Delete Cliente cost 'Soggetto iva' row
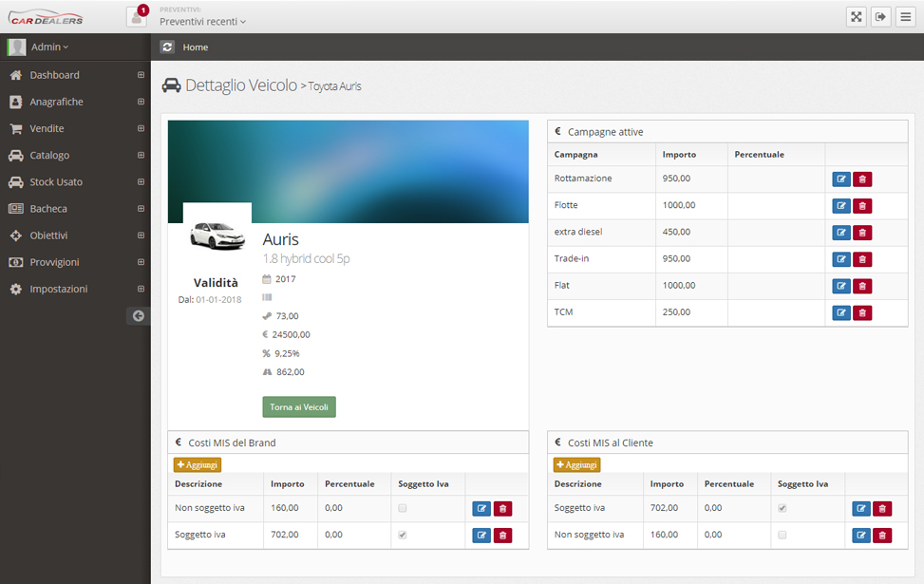924x584 pixels. (882, 509)
